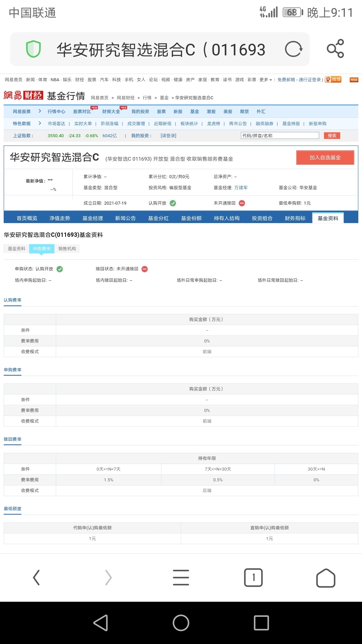Switch to 净值走势 tab

tap(60, 218)
